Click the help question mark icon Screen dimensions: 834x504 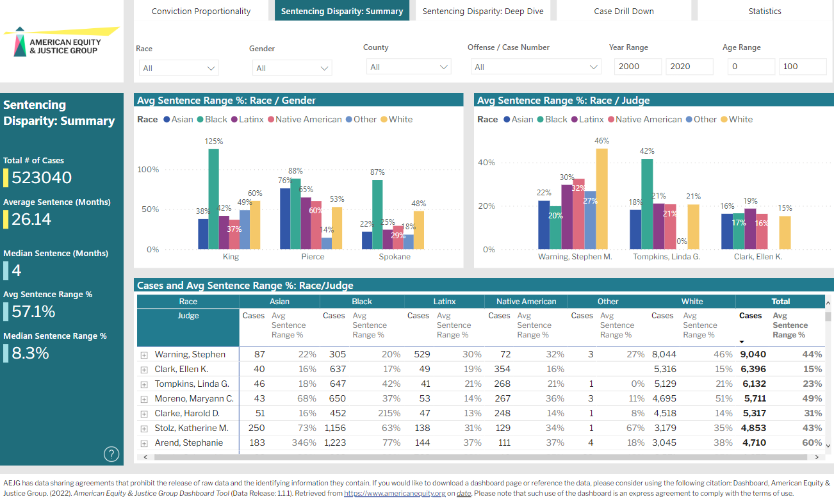(x=111, y=454)
